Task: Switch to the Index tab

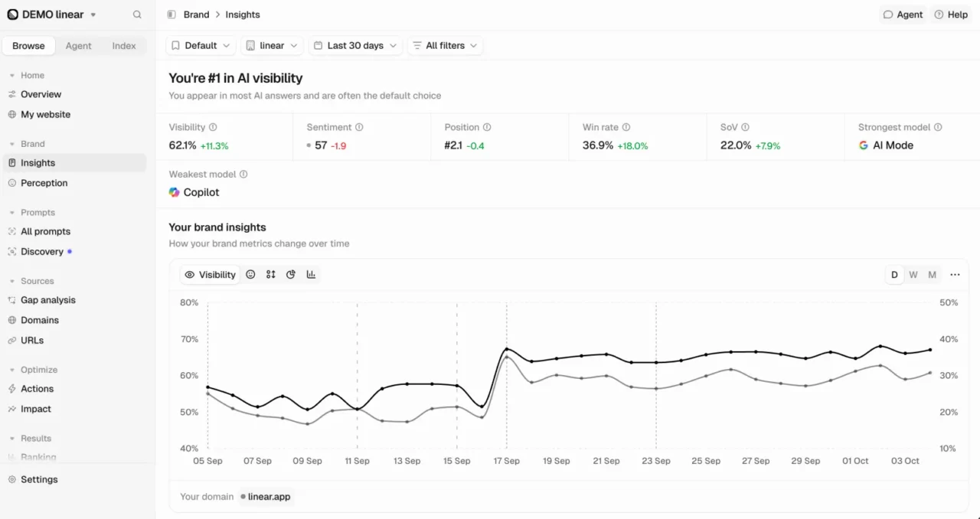Action: click(124, 46)
